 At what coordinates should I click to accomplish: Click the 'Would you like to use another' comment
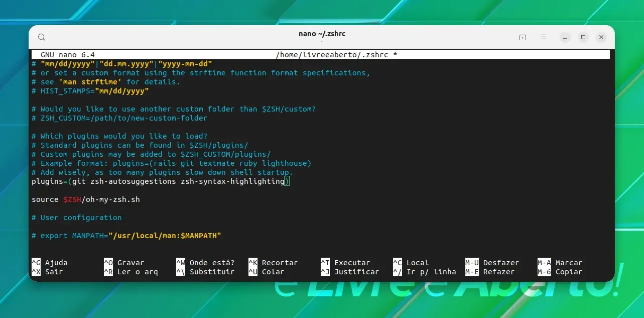tap(174, 109)
